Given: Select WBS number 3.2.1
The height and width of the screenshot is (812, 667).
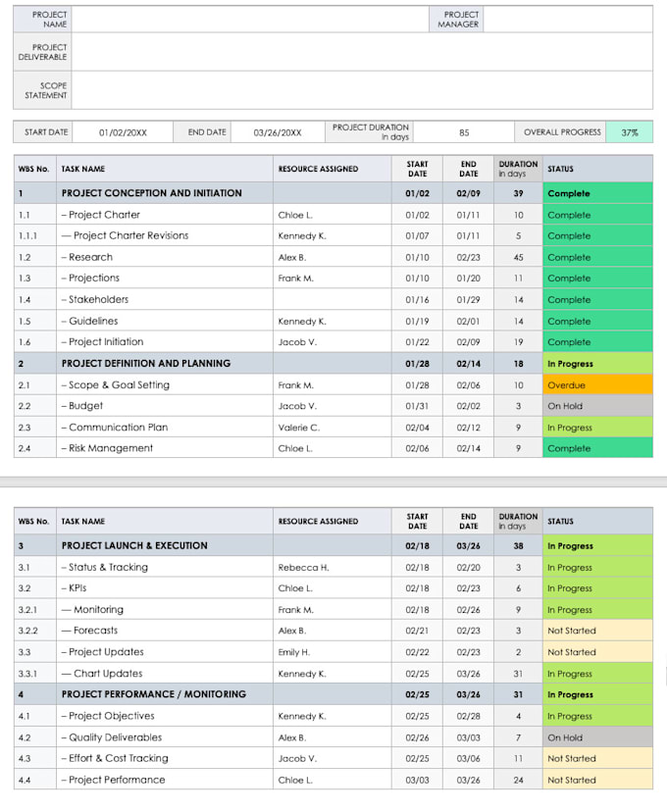Looking at the screenshot, I should 27,610.
